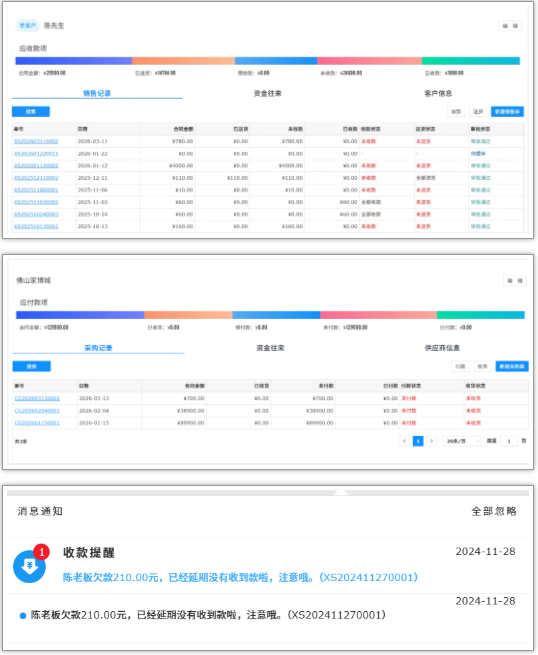Click 未收货 status in 2026-01-15 purchase row

[473, 423]
